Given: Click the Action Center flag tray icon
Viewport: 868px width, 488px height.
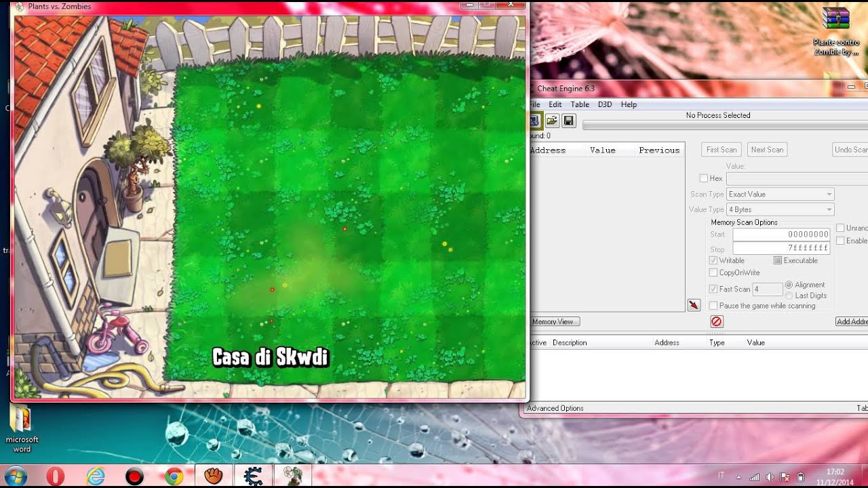Looking at the screenshot, I should pyautogui.click(x=785, y=476).
